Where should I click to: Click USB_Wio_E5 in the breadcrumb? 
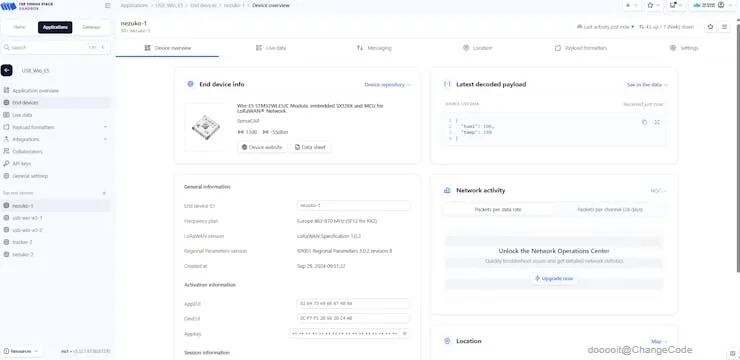169,6
